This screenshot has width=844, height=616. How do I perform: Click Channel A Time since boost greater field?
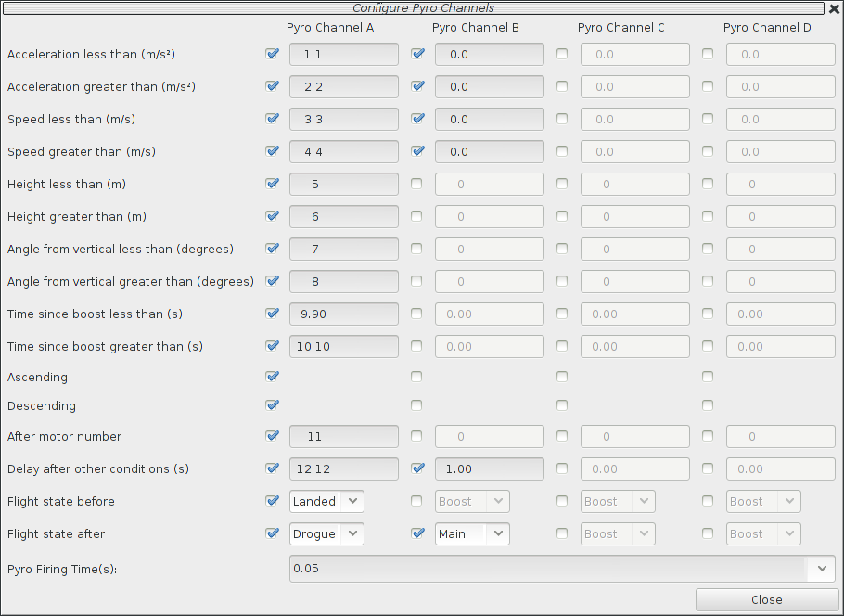tap(343, 347)
